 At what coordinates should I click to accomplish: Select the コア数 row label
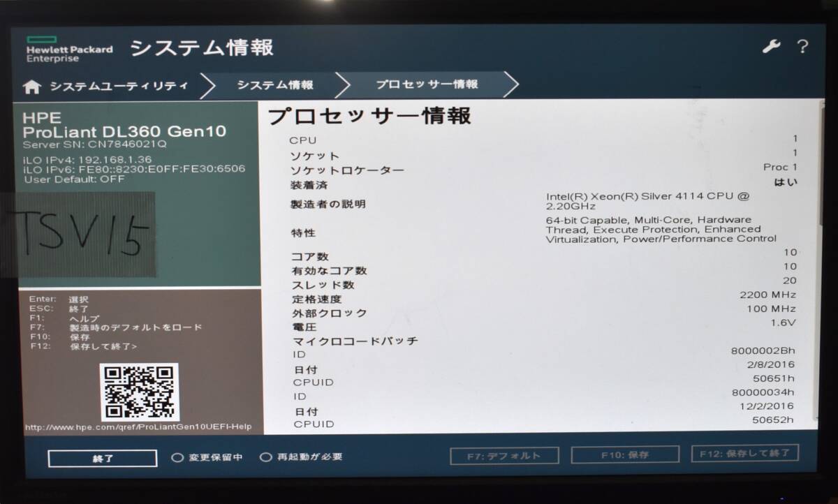(309, 257)
